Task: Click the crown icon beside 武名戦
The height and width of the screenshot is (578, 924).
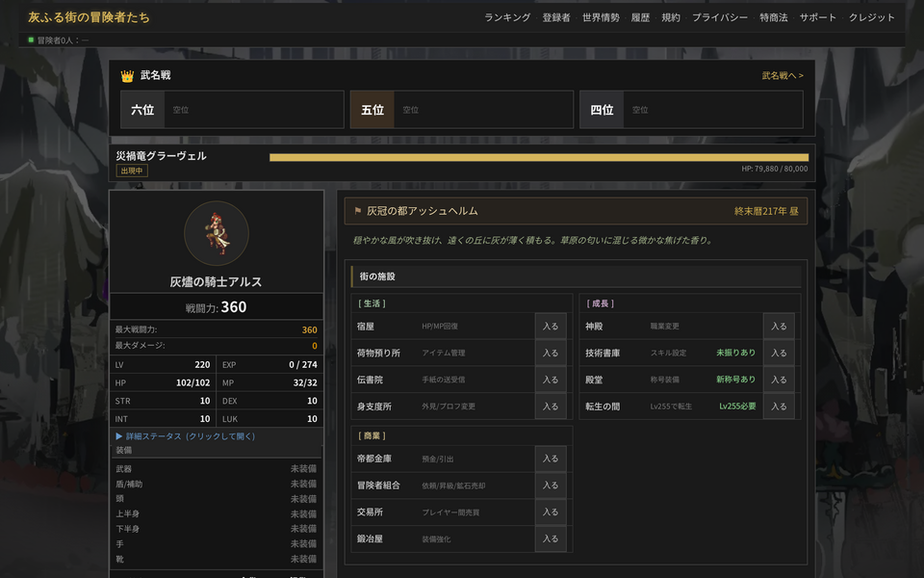Action: [x=127, y=76]
